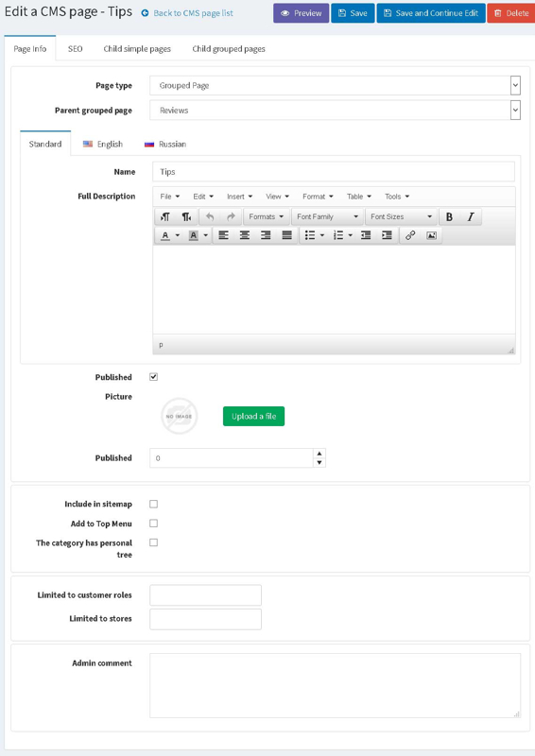Apply text color with the A icon
This screenshot has width=535, height=756.
pyautogui.click(x=165, y=235)
